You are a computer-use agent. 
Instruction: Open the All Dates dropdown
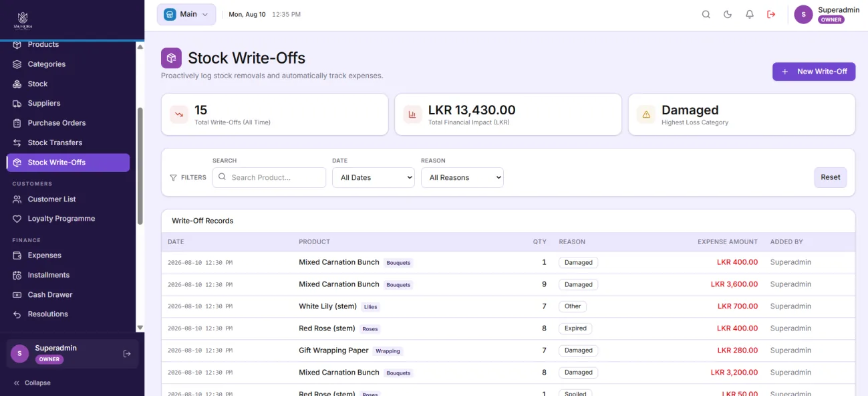pos(374,177)
